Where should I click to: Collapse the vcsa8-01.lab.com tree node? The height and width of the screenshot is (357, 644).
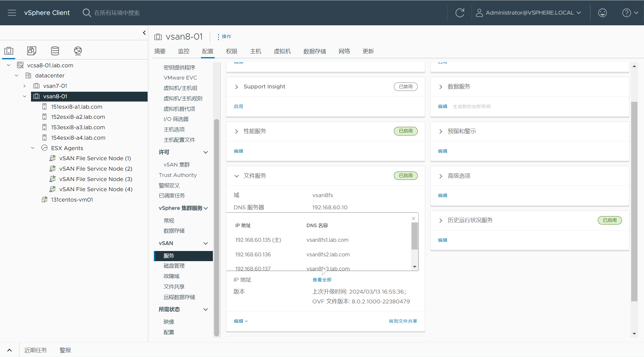[9, 65]
